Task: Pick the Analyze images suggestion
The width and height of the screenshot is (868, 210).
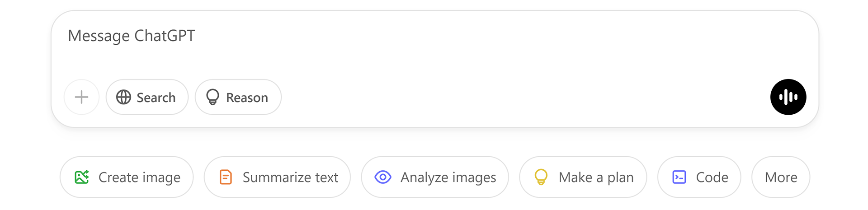Action: pyautogui.click(x=435, y=177)
